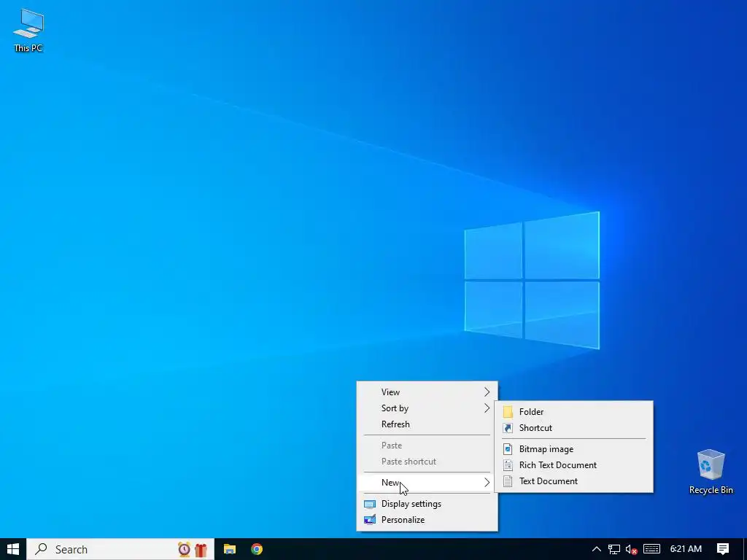The width and height of the screenshot is (747, 560).
Task: Create a new Rich Text Document
Action: coord(573,464)
